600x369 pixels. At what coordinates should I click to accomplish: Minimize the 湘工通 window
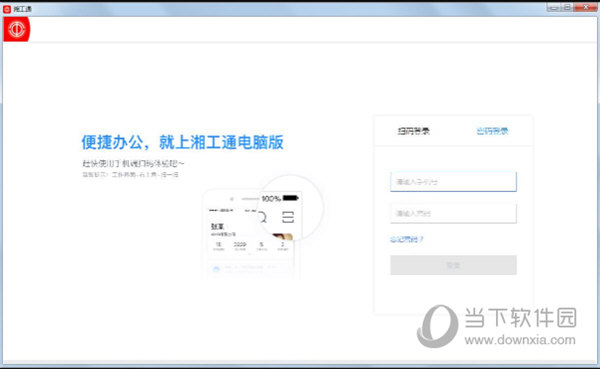point(554,7)
